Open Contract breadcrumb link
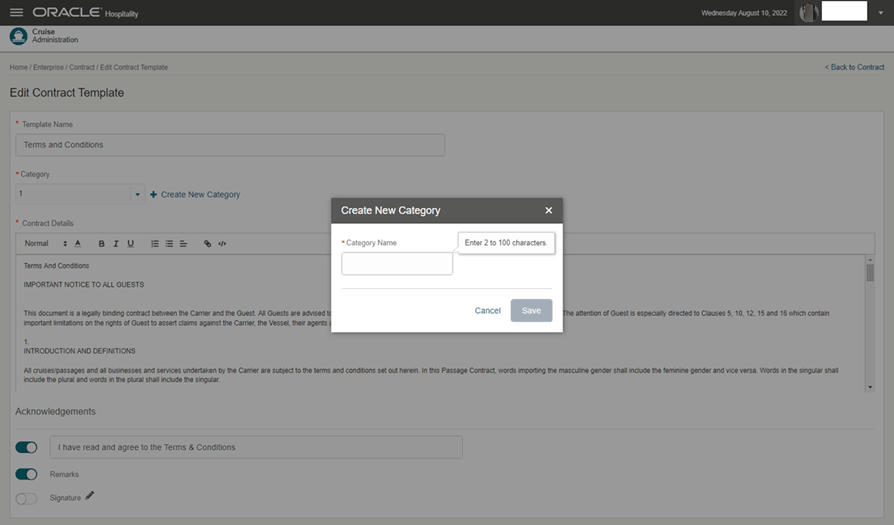This screenshot has height=525, width=894. click(x=82, y=67)
